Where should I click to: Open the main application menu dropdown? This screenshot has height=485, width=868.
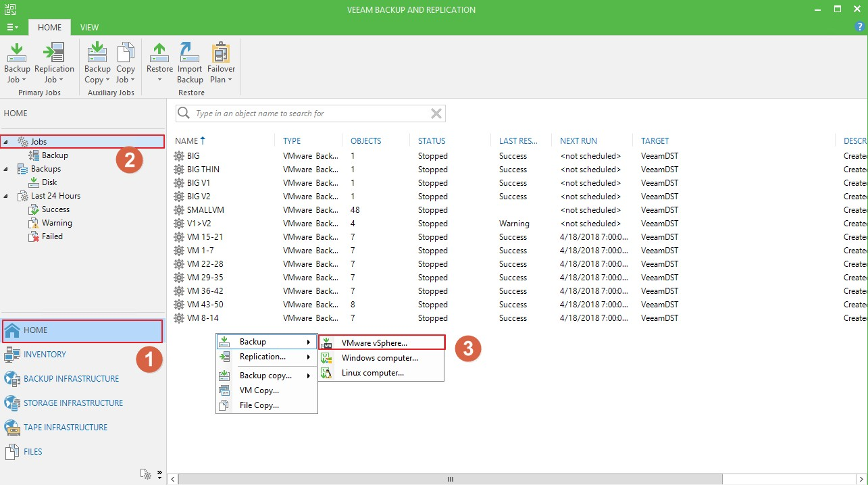(12, 28)
